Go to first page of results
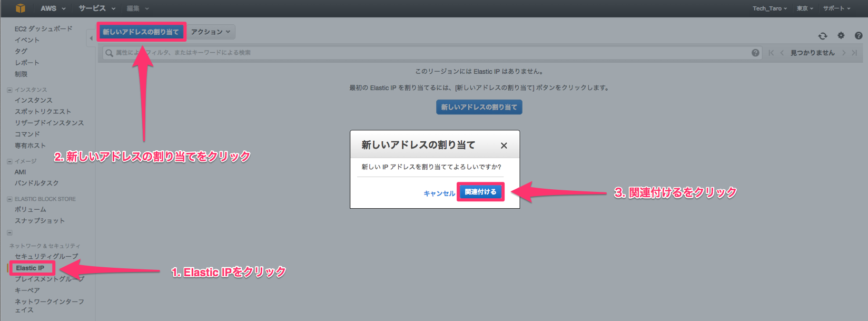 [771, 53]
